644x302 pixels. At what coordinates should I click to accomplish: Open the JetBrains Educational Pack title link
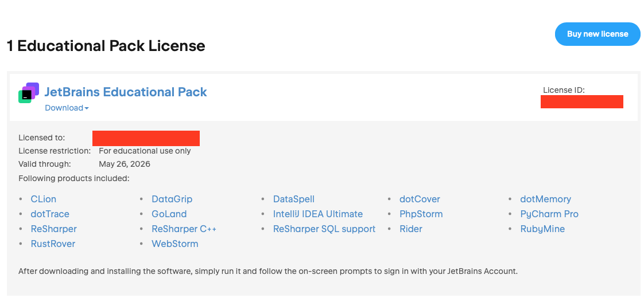tap(126, 92)
